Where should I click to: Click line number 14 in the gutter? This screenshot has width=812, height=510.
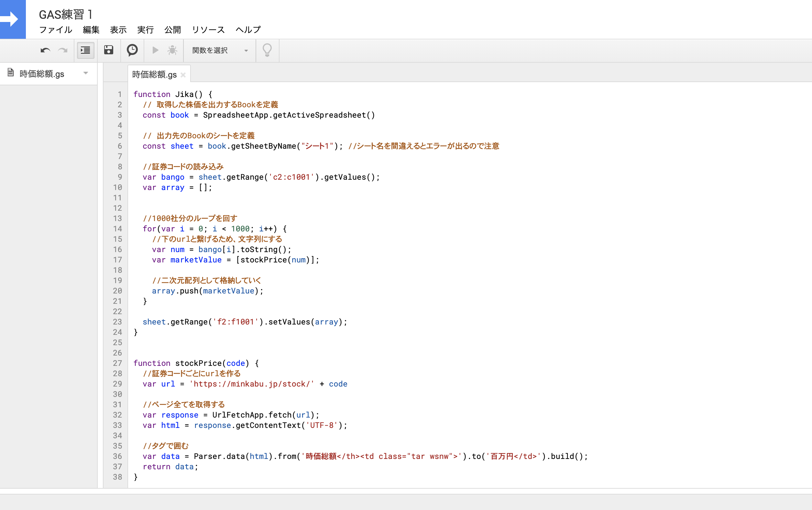pos(117,229)
